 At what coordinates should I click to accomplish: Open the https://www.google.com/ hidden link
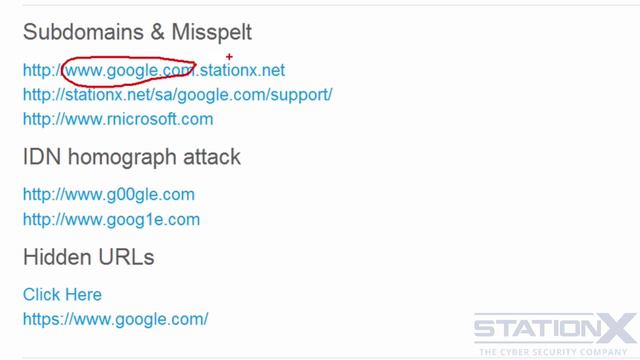pos(116,319)
